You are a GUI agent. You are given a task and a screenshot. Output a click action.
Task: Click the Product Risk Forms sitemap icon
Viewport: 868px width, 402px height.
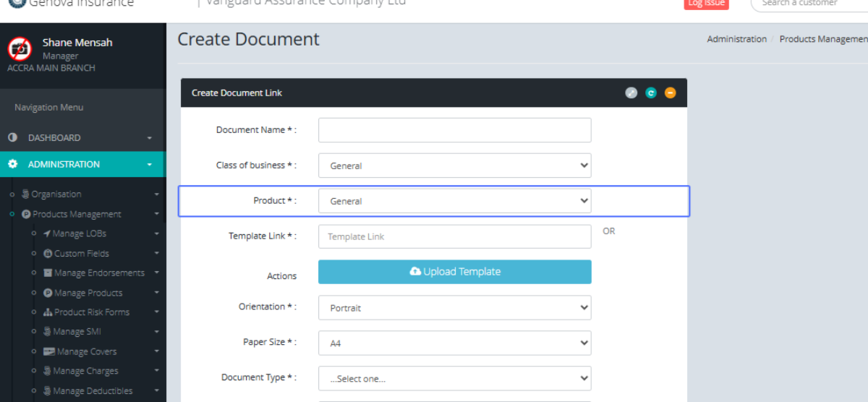(x=48, y=312)
